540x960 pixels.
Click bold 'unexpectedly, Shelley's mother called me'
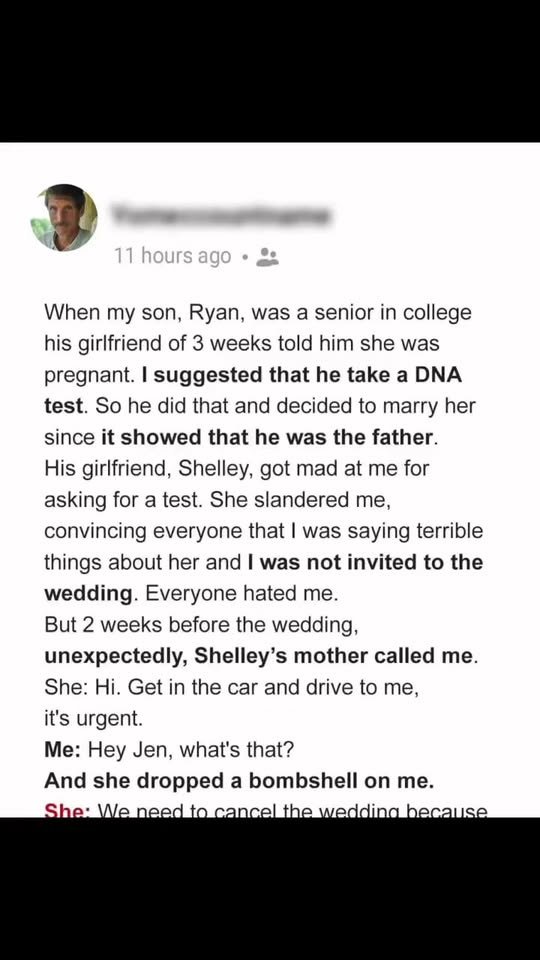point(258,656)
